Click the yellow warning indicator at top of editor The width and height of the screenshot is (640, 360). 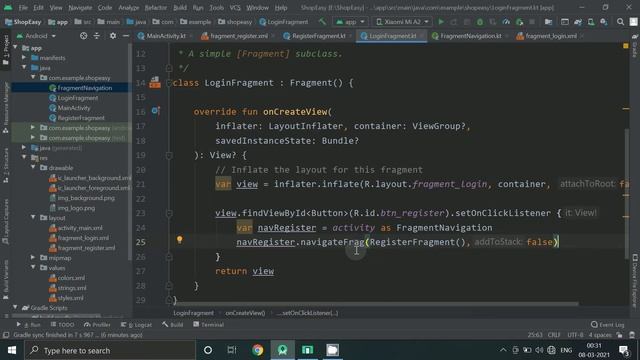click(626, 46)
